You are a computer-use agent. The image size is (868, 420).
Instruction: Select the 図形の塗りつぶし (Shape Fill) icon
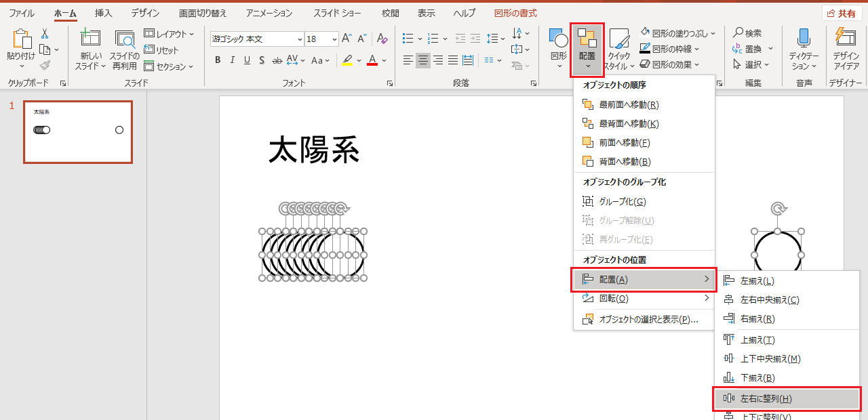(646, 31)
